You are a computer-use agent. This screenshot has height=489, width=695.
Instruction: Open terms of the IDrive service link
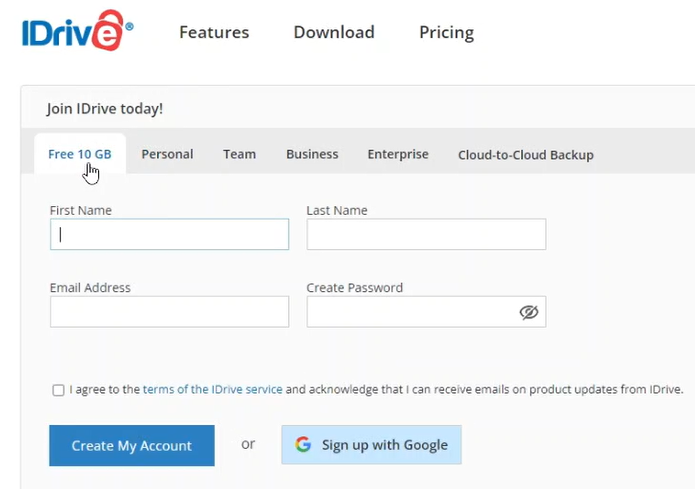point(212,389)
